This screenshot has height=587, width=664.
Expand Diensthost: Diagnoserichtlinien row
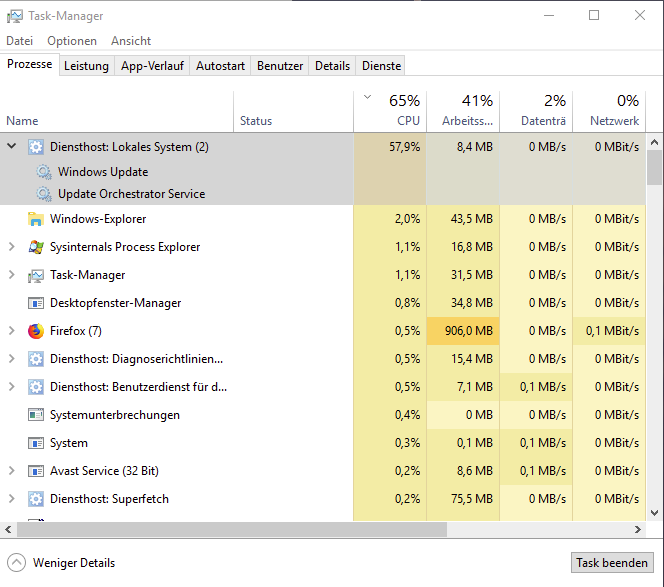coord(12,359)
